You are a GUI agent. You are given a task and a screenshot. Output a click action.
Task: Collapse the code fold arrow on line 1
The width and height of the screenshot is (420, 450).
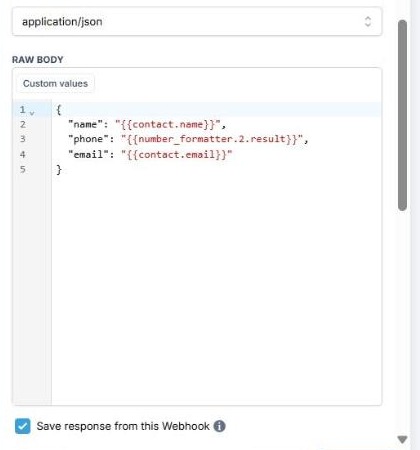(32, 113)
